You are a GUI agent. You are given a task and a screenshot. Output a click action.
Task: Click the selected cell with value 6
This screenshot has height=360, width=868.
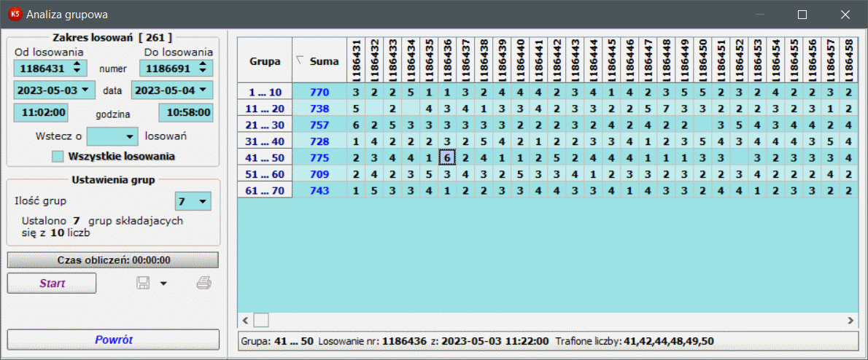(446, 157)
